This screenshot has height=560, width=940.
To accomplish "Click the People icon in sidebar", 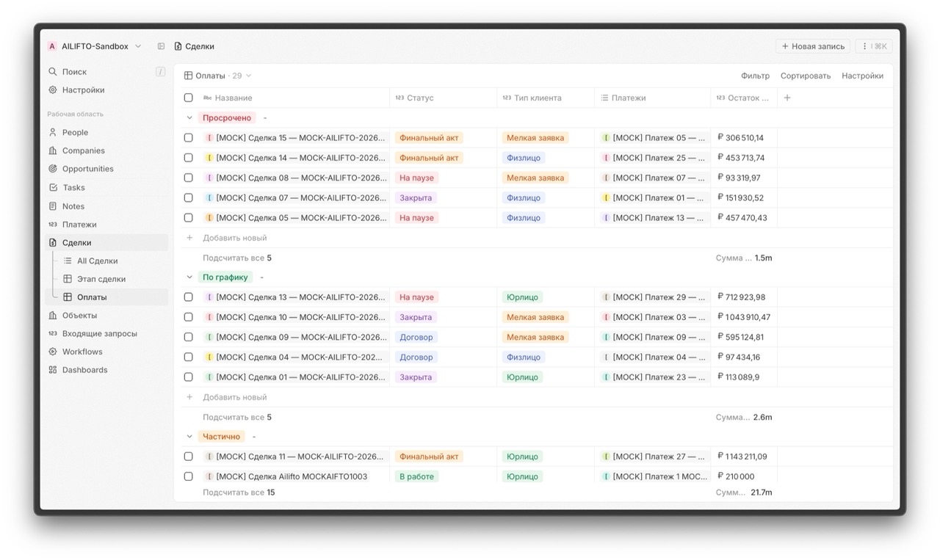I will pyautogui.click(x=53, y=133).
